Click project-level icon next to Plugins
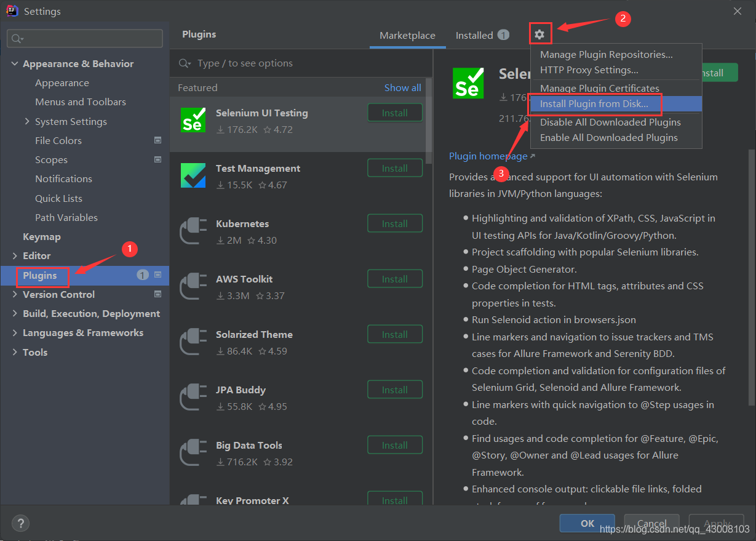756x541 pixels. 157,275
